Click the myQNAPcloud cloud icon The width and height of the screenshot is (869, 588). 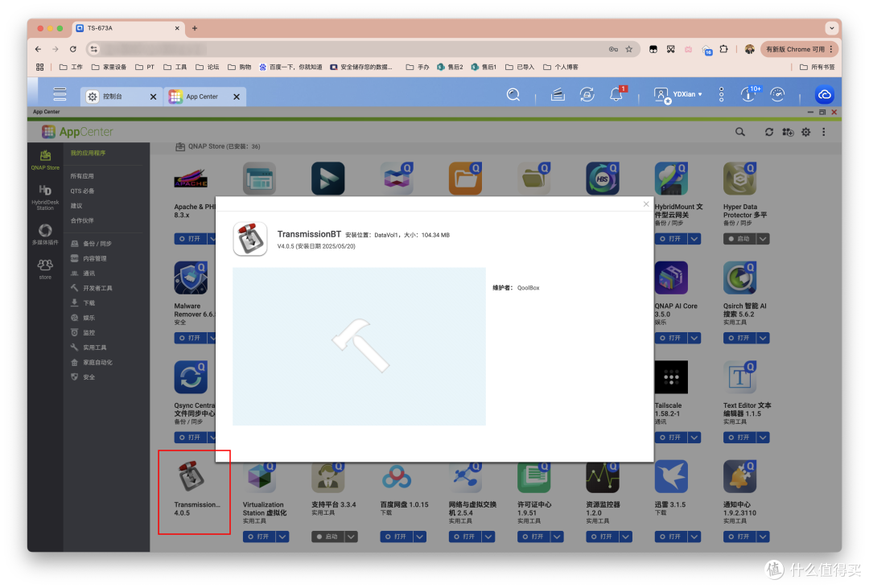pos(825,95)
